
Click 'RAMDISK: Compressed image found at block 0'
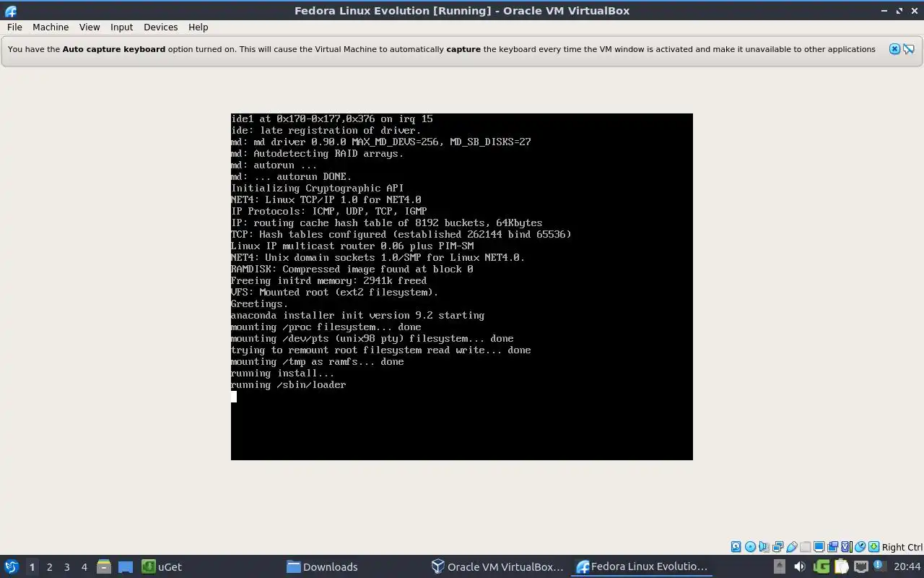[352, 269]
